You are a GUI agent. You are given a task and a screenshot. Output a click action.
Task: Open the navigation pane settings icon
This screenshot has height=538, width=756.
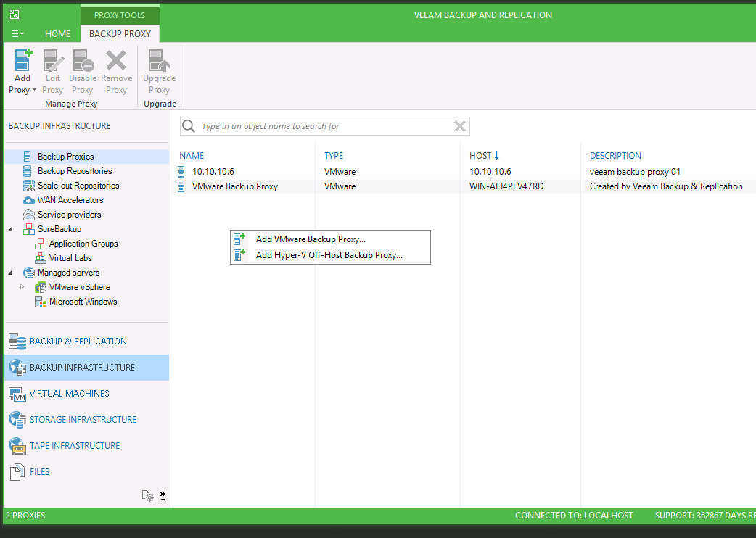pyautogui.click(x=147, y=496)
